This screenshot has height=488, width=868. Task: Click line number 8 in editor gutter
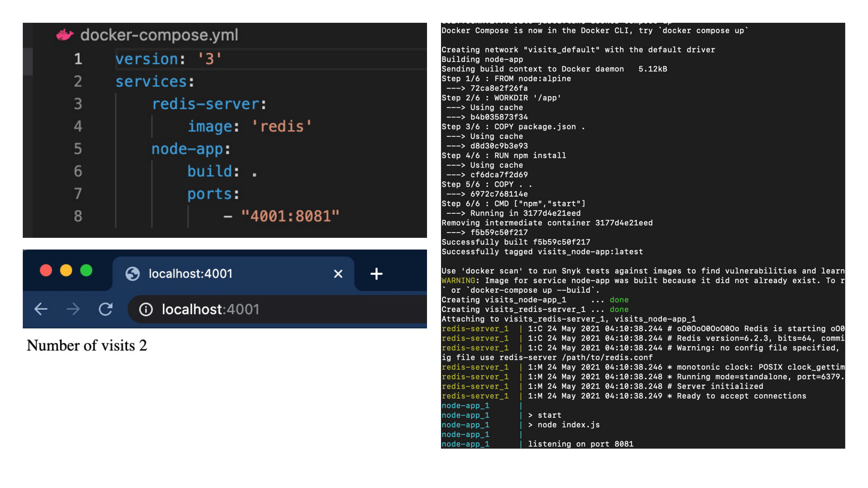click(78, 216)
